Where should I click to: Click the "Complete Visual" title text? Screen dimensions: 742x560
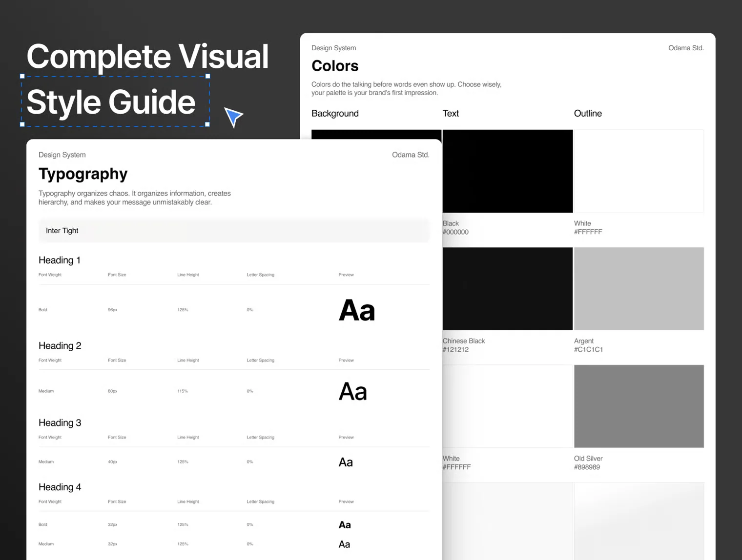coord(147,56)
